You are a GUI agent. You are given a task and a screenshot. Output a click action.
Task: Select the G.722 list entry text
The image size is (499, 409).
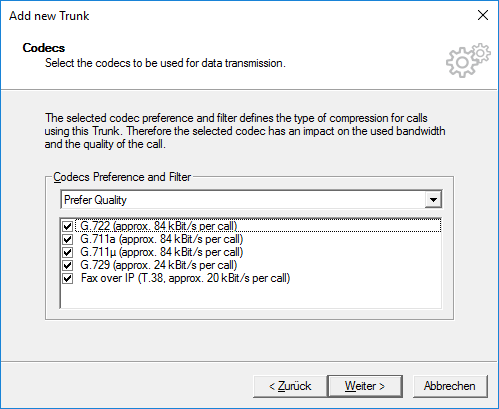[x=159, y=226]
